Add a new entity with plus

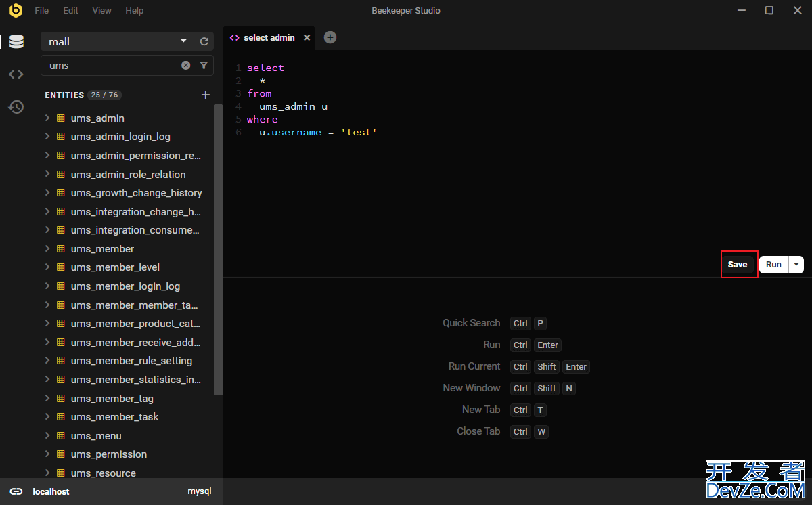(206, 95)
